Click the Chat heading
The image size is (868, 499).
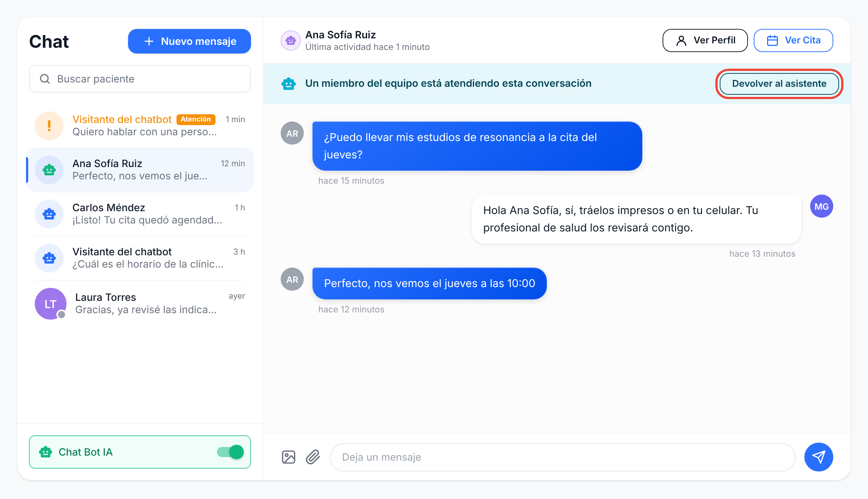[49, 41]
